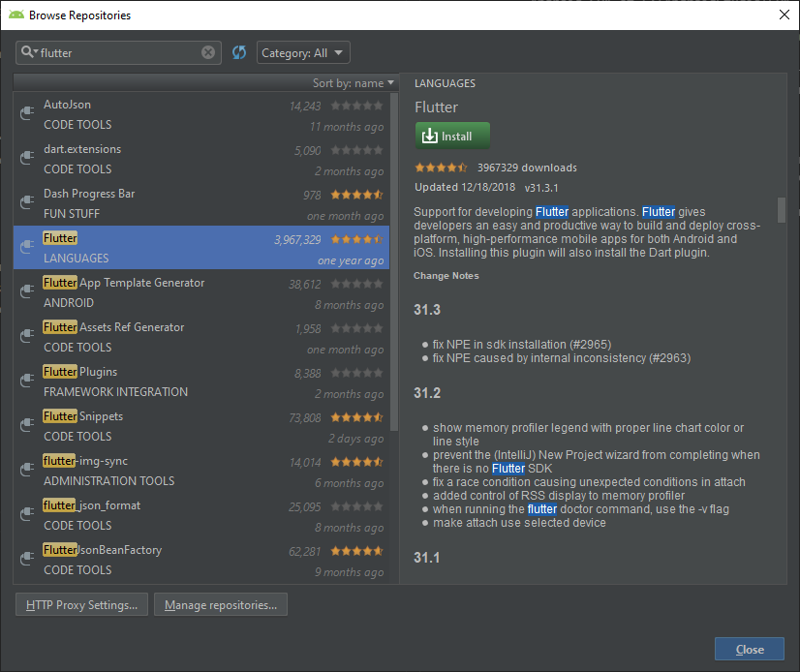Open HTTP Proxy Settings

point(81,604)
